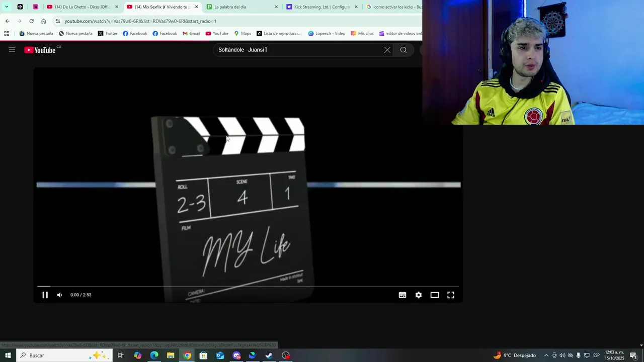
Task: Close the Kick Streaming tab
Action: point(356,7)
